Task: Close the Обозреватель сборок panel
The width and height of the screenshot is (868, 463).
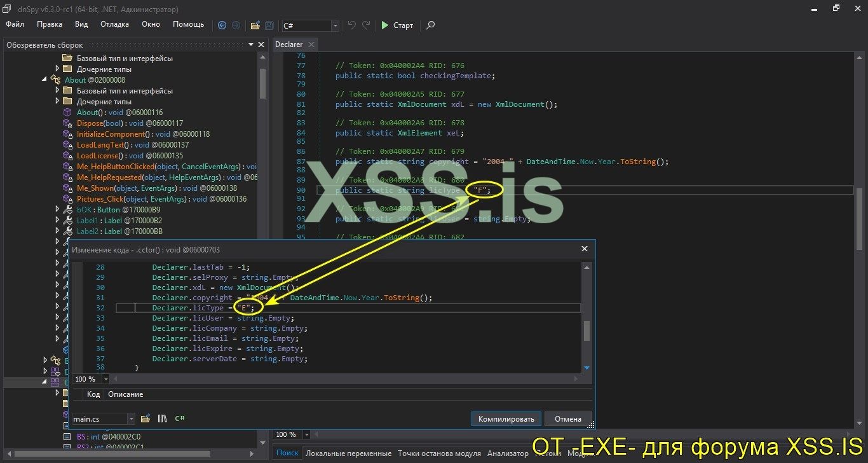Action: point(261,45)
